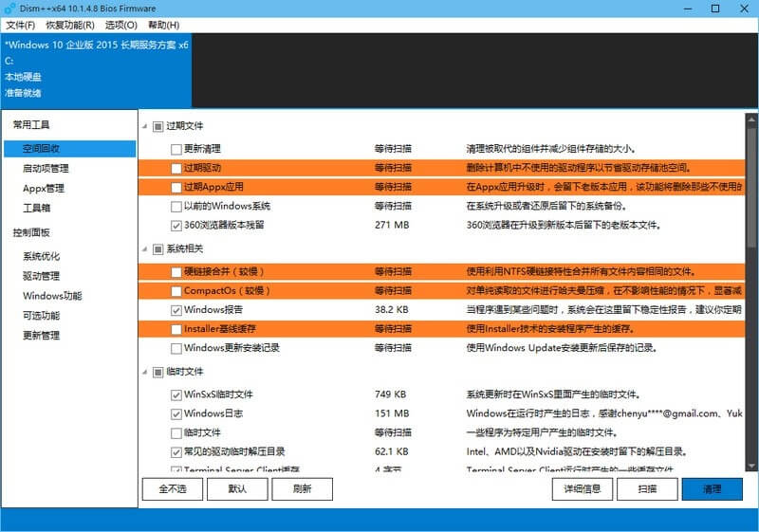Open 详细信息 for the selection

[x=582, y=488]
